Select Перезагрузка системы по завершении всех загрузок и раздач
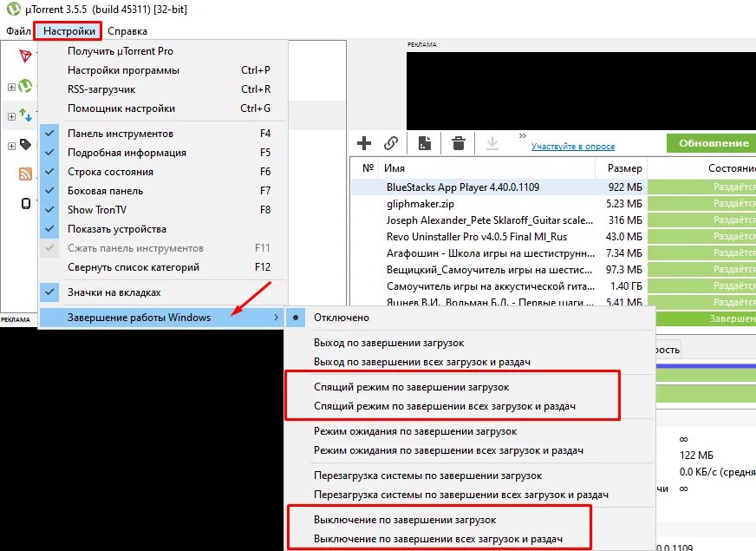This screenshot has width=756, height=551. pyautogui.click(x=470, y=495)
